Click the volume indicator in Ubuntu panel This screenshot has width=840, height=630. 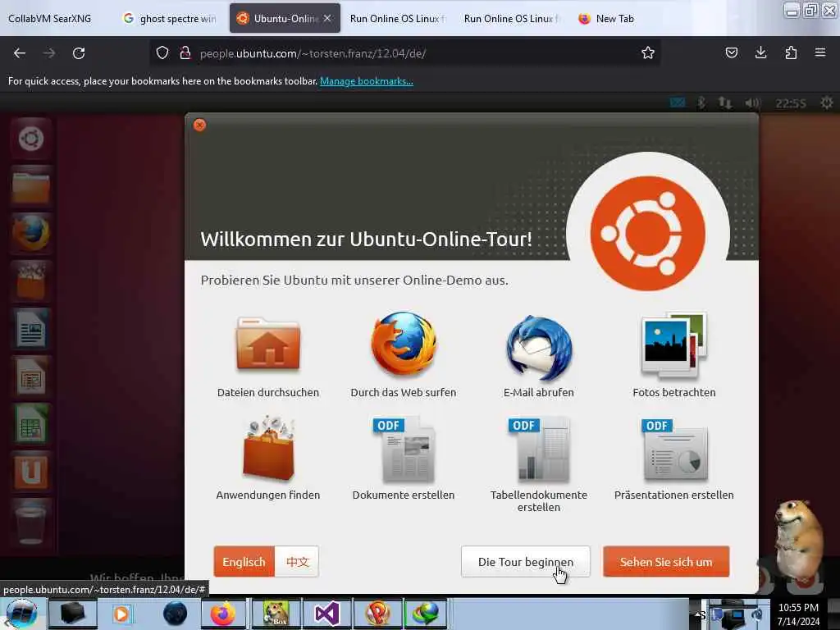[753, 103]
